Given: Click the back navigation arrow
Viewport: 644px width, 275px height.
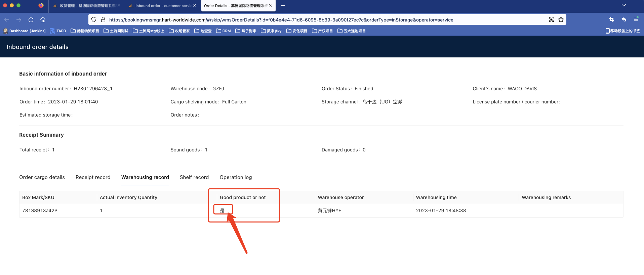Looking at the screenshot, I should (7, 20).
